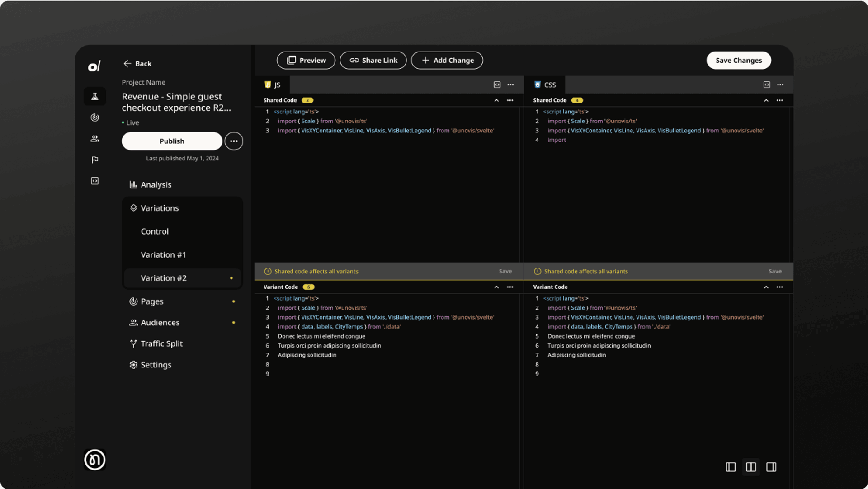The width and height of the screenshot is (868, 489).
Task: Click the overflow menu on JS Shared Code
Action: click(510, 100)
